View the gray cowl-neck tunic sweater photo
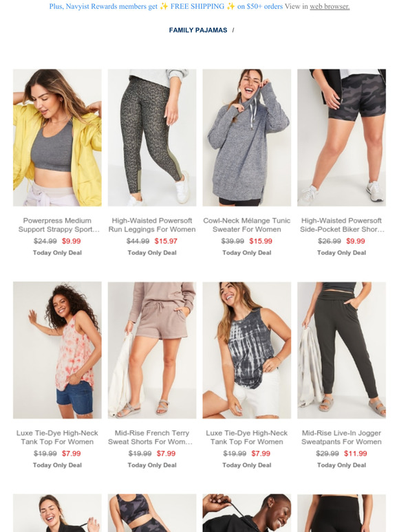Image resolution: width=399 pixels, height=532 pixels. pos(247,137)
